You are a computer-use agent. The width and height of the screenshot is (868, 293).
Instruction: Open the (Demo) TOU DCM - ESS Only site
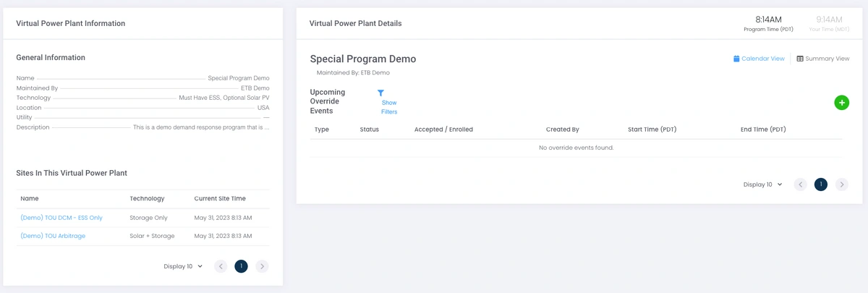pos(61,218)
